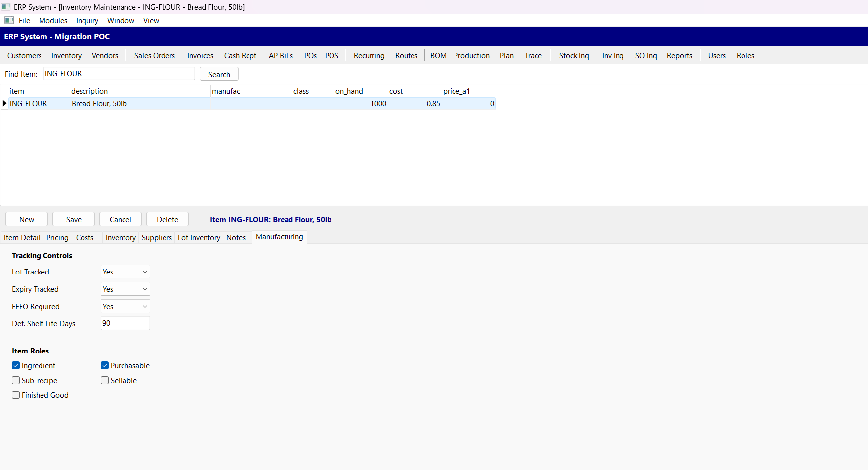Open Stock Inq module

(x=574, y=55)
